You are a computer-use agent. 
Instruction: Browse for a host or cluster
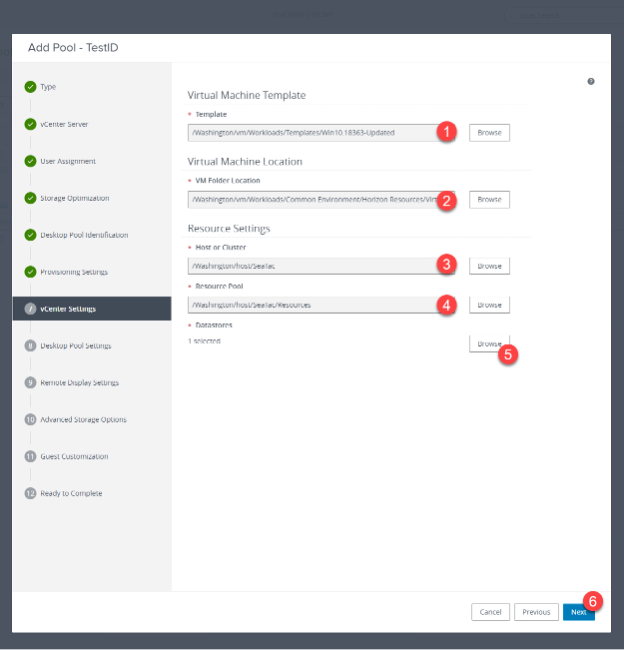(489, 266)
